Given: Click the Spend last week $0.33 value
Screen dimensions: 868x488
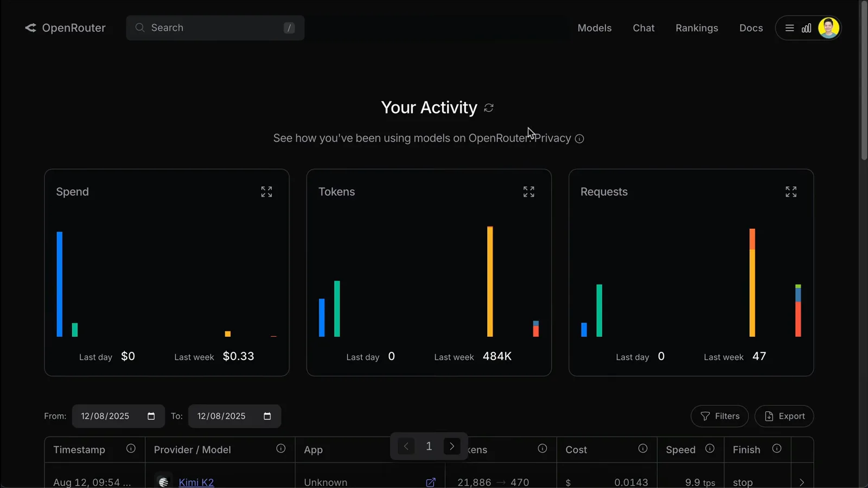Looking at the screenshot, I should tap(238, 356).
